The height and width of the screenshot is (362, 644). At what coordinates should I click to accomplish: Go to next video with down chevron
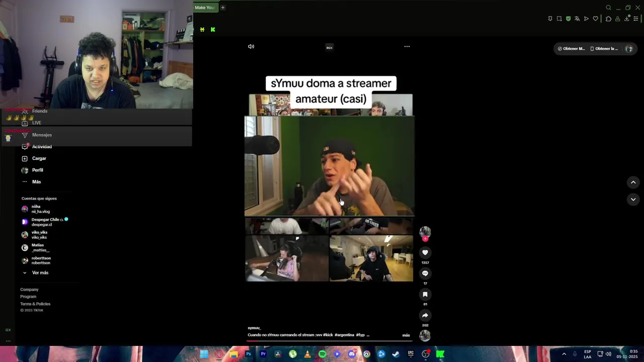(633, 200)
